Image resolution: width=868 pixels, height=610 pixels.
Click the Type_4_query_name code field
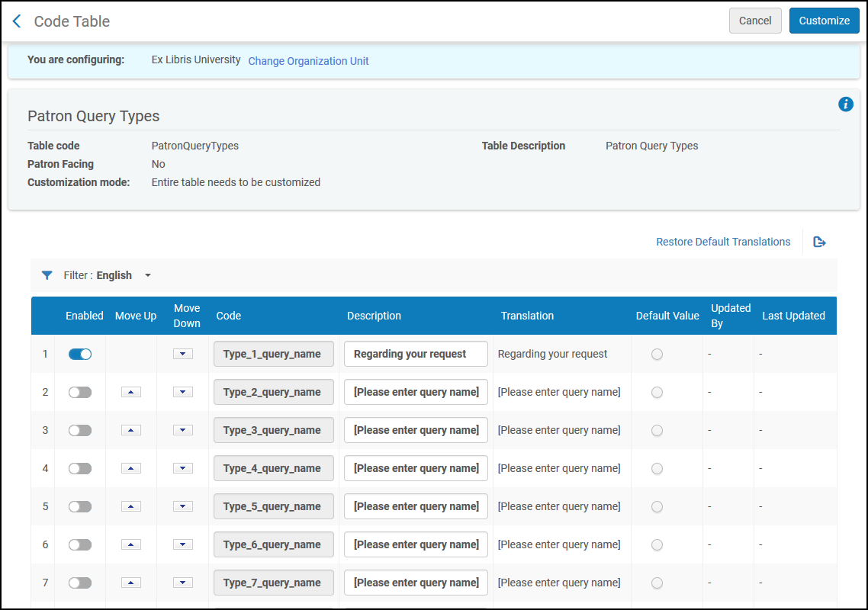(274, 468)
